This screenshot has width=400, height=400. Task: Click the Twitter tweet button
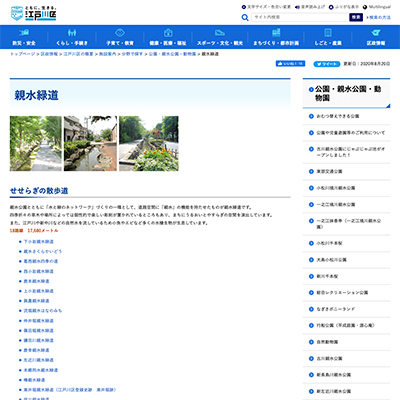click(327, 64)
